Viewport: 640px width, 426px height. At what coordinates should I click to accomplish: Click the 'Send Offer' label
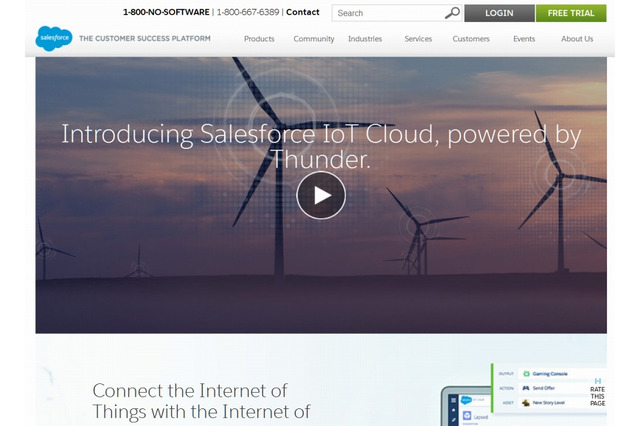coord(544,388)
